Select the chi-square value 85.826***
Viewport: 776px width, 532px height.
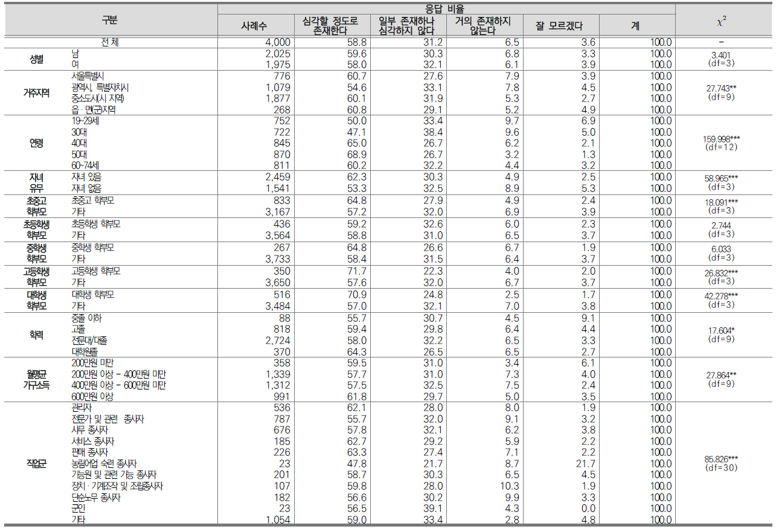click(722, 459)
